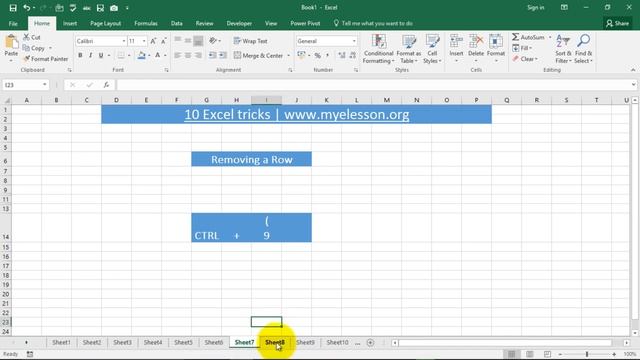
Task: Toggle Wrap Text
Action: click(x=251, y=41)
